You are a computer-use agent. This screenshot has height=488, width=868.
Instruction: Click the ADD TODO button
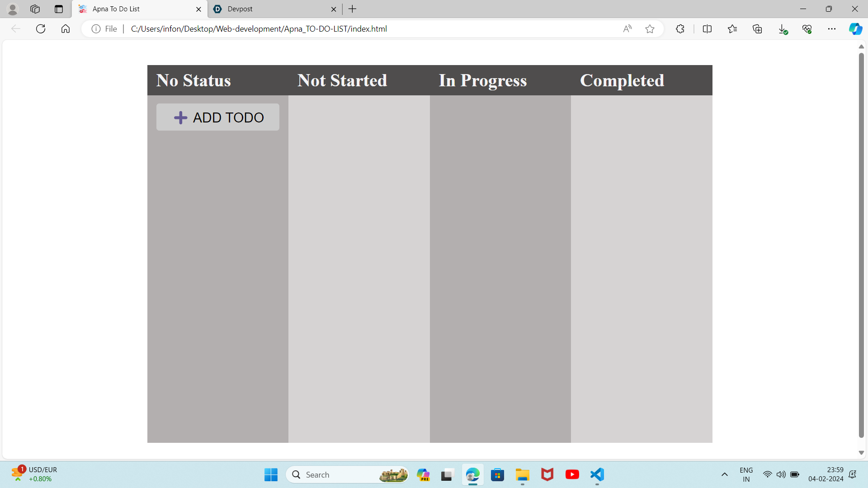point(217,117)
